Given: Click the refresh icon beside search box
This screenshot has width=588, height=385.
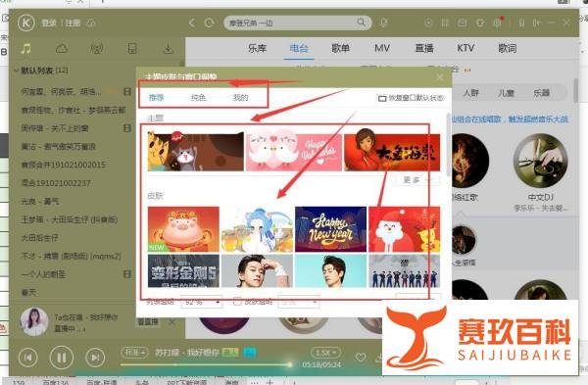Looking at the screenshot, I should [209, 23].
